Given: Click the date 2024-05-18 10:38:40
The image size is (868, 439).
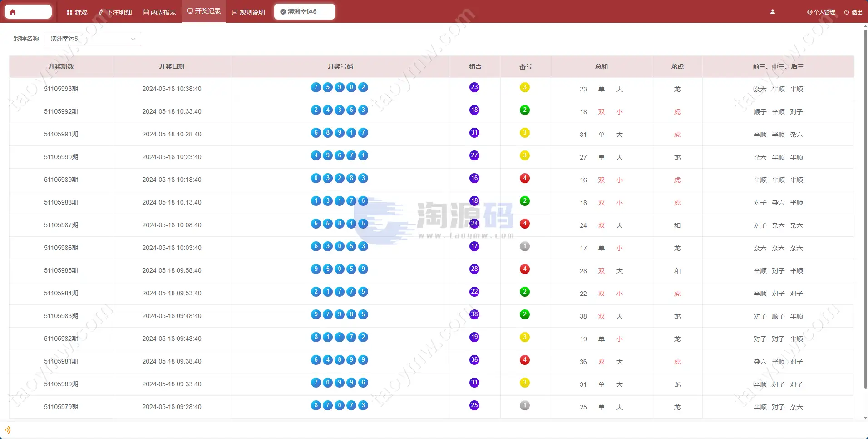Looking at the screenshot, I should [172, 89].
